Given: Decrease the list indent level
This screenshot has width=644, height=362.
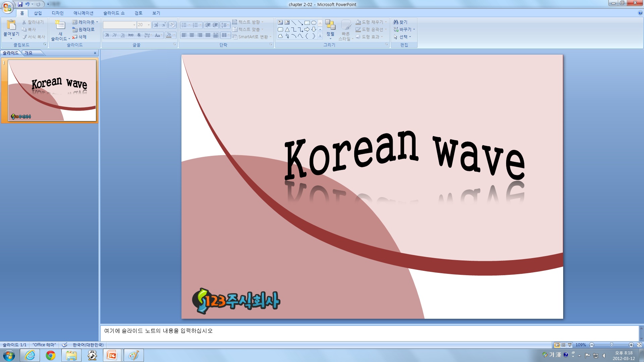Looking at the screenshot, I should (208, 25).
